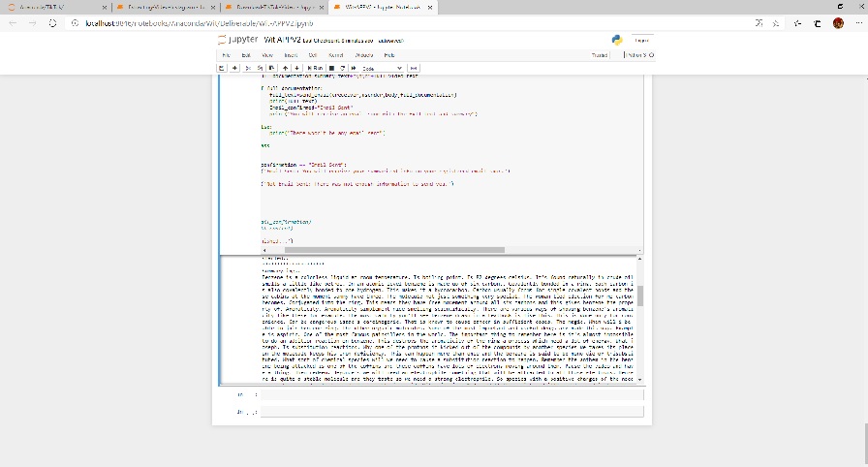
Task: Open the Help menu
Action: click(x=389, y=55)
